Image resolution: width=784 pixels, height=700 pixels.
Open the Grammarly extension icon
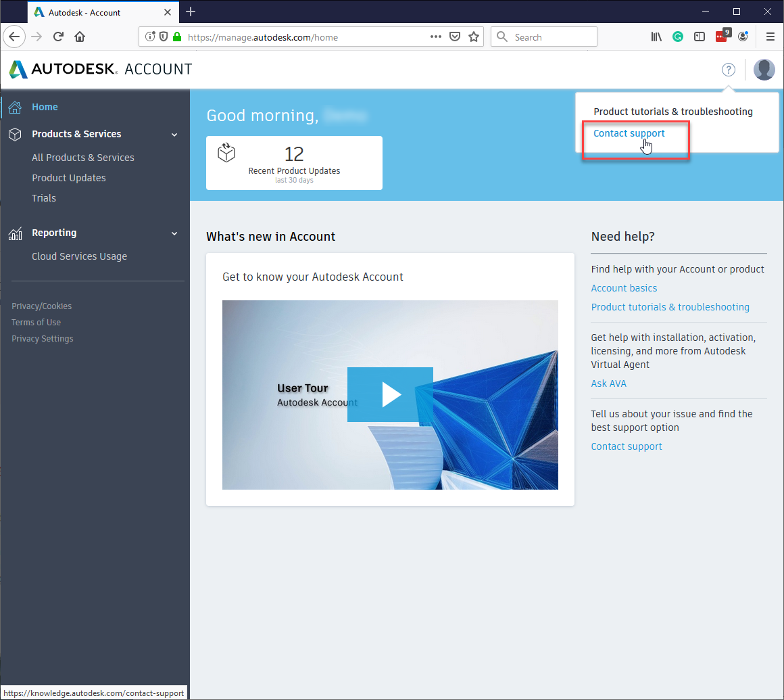(677, 37)
